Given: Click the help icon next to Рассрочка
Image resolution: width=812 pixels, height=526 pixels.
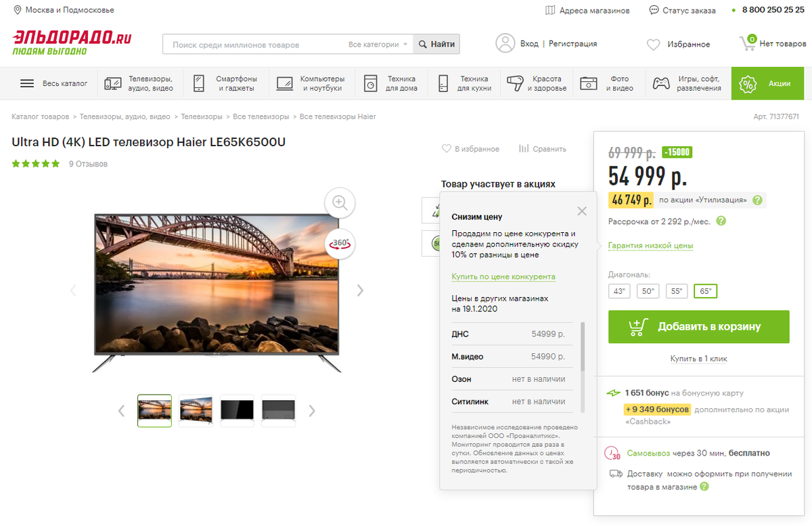Looking at the screenshot, I should click(721, 221).
